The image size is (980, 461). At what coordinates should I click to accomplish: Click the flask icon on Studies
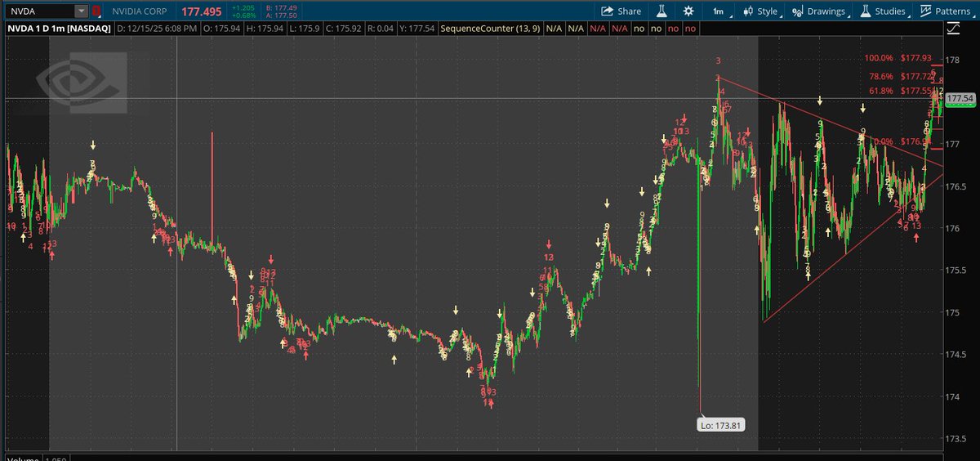pyautogui.click(x=866, y=11)
